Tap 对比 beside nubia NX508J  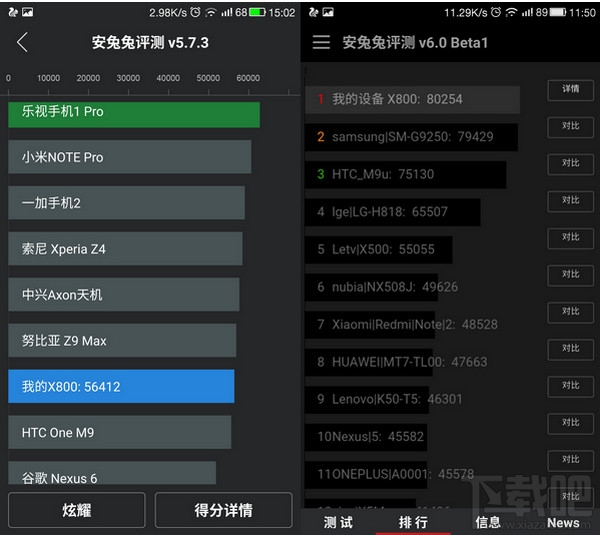click(571, 276)
